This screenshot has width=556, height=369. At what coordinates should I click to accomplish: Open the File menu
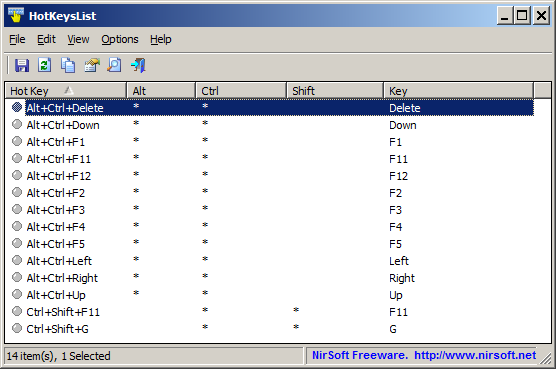click(x=17, y=39)
